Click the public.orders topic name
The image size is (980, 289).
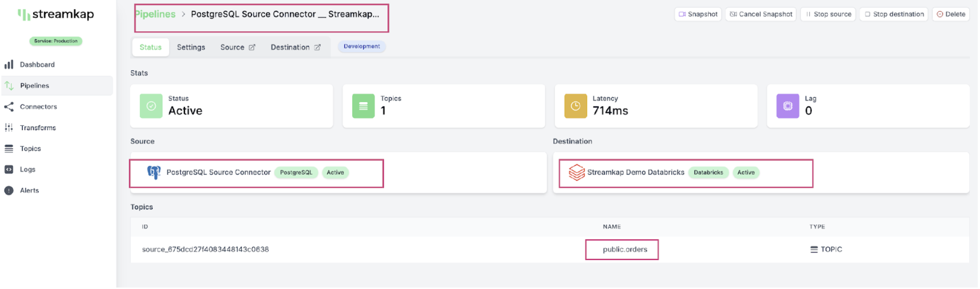[x=625, y=249]
